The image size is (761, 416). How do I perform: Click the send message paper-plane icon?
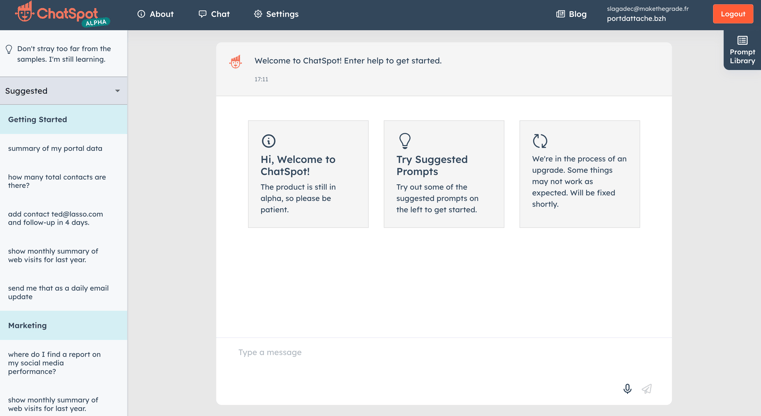647,389
